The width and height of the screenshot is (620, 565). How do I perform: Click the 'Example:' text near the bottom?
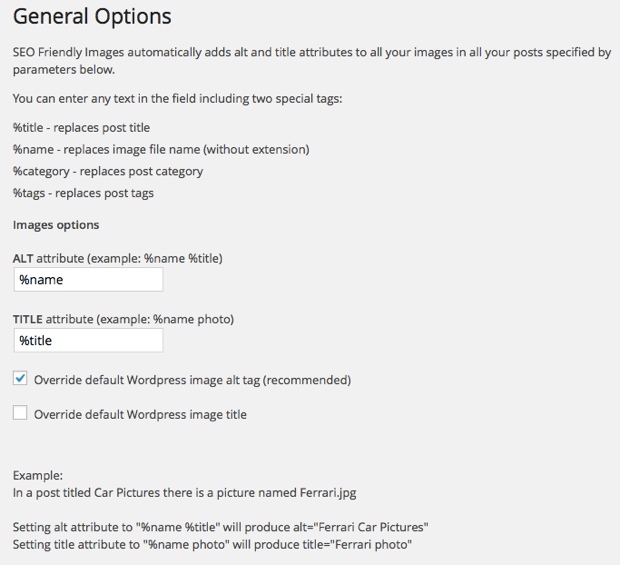click(x=37, y=476)
